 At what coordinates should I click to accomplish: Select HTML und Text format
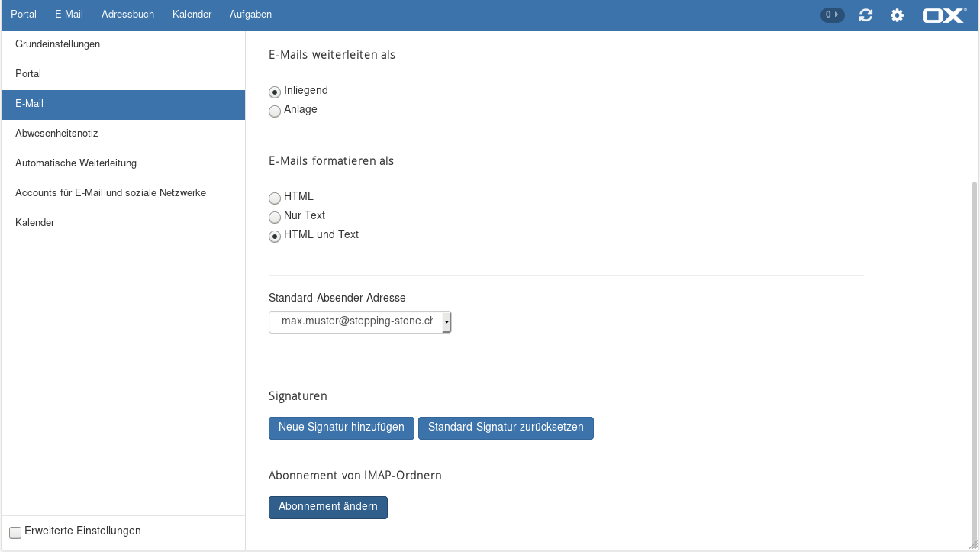(x=275, y=237)
